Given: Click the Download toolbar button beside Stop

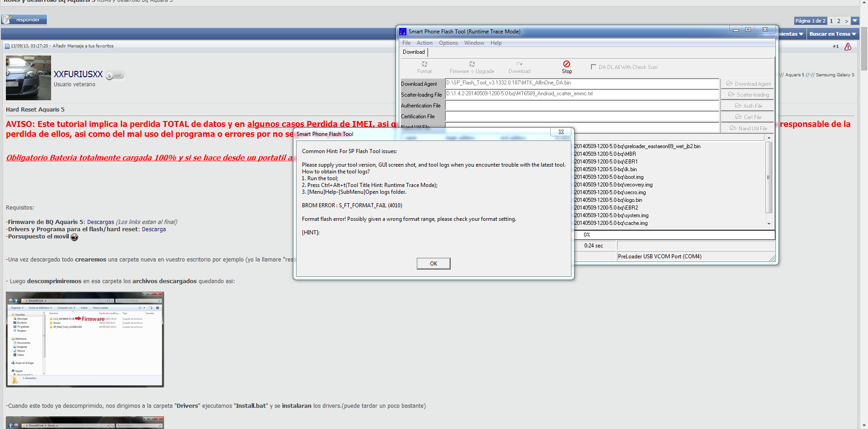Looking at the screenshot, I should (519, 67).
